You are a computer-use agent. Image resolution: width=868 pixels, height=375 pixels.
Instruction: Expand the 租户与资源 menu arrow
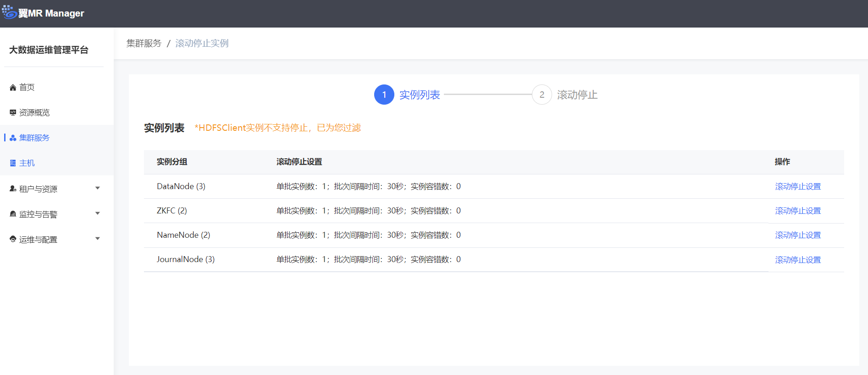point(97,188)
